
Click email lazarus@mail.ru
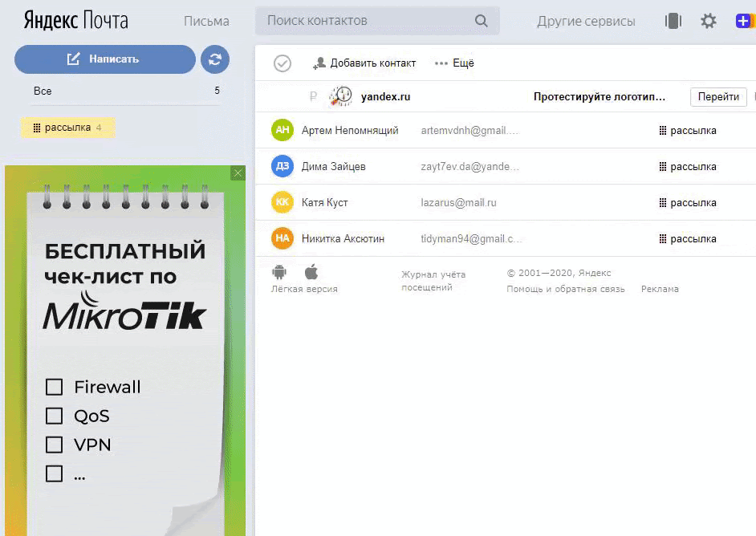pos(458,203)
